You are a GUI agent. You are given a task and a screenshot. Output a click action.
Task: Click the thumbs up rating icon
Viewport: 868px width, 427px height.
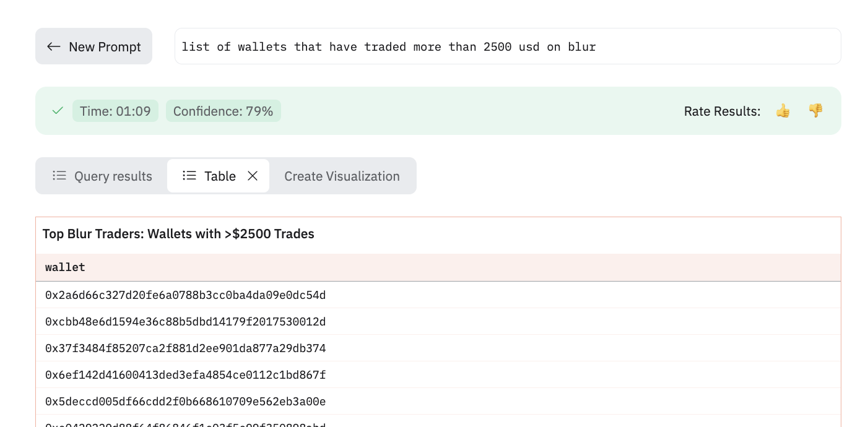click(x=783, y=111)
